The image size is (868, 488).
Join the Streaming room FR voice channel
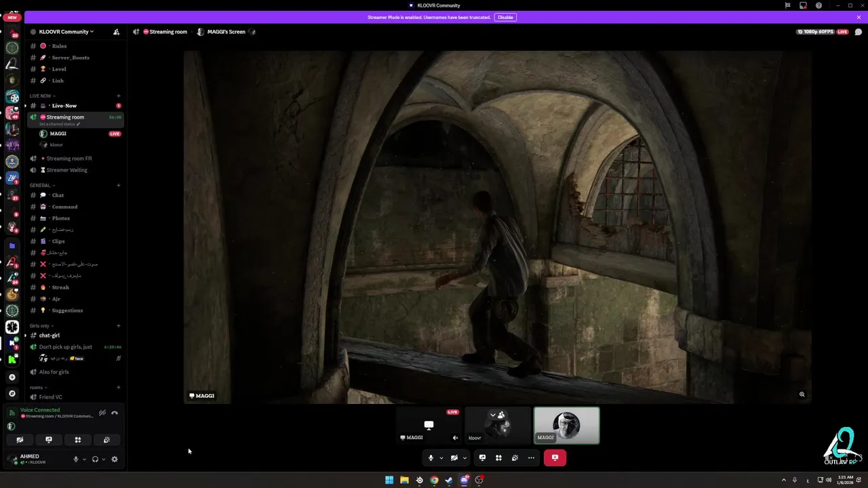tap(75, 159)
